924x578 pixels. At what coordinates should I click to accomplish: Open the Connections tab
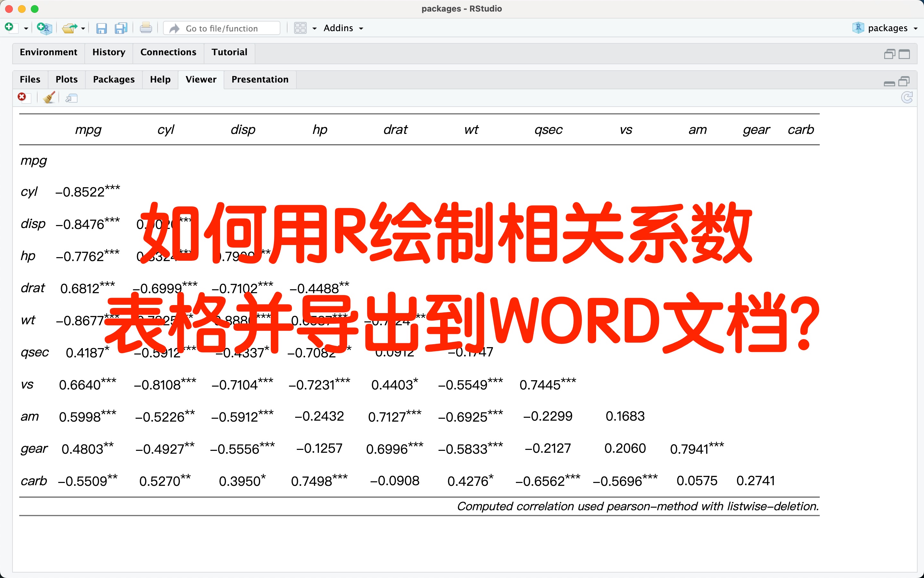coord(168,52)
